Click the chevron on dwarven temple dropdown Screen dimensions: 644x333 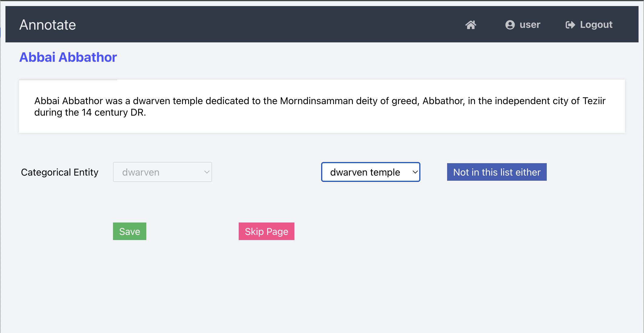click(x=415, y=172)
